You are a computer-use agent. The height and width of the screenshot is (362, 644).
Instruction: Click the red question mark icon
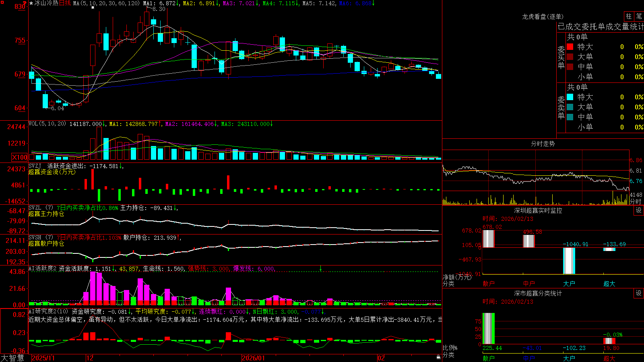coord(25,3)
